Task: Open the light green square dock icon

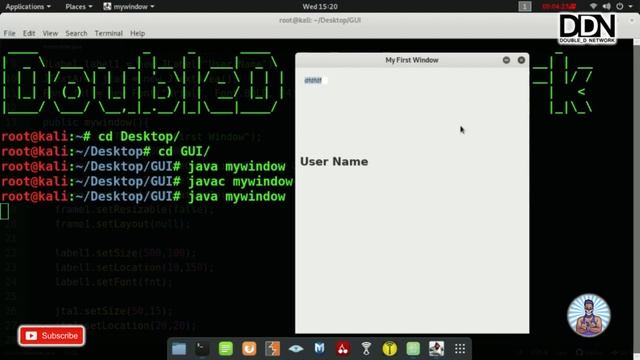Action: tap(413, 349)
